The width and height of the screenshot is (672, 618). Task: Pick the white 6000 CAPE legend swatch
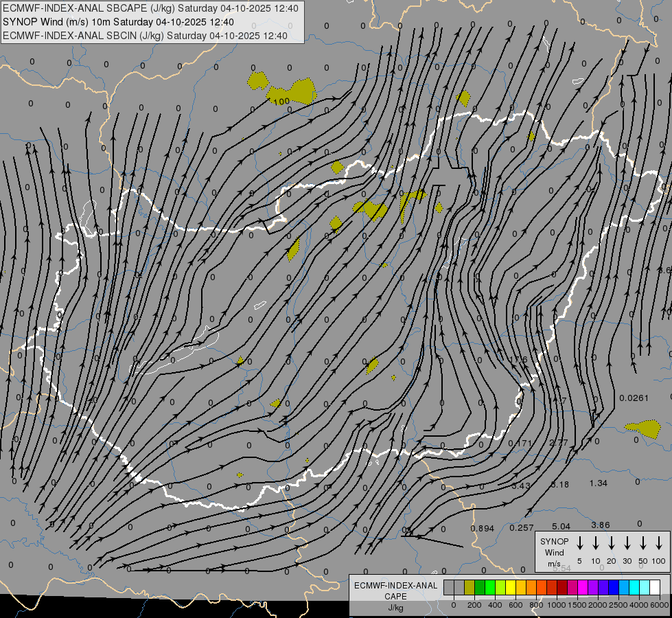point(655,587)
